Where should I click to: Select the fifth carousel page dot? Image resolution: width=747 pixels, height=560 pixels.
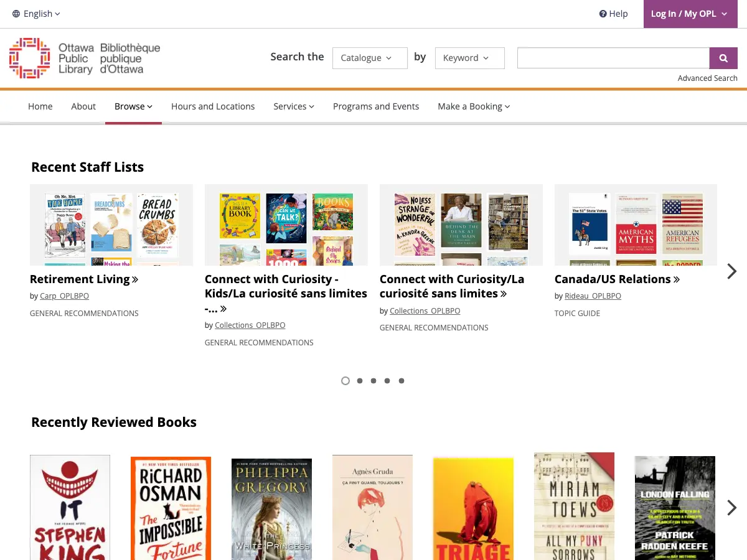click(402, 381)
